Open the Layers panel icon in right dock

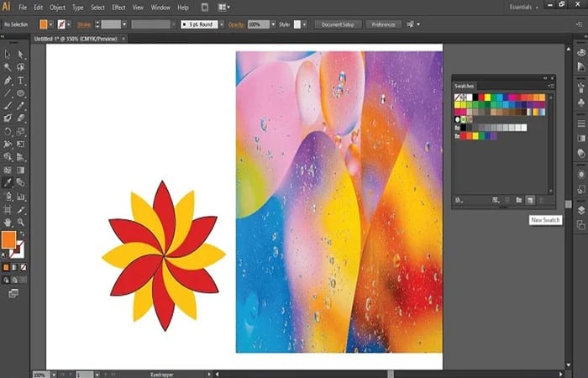pos(580,208)
